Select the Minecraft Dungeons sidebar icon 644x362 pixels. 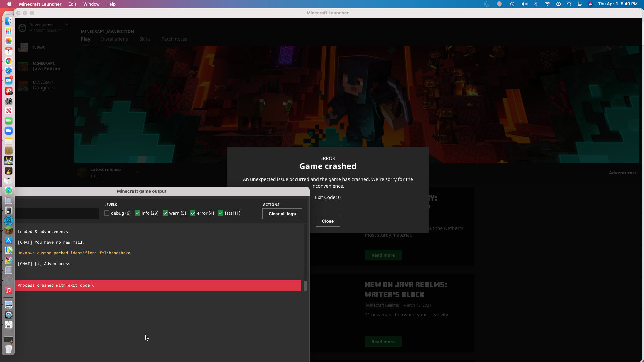pos(23,85)
